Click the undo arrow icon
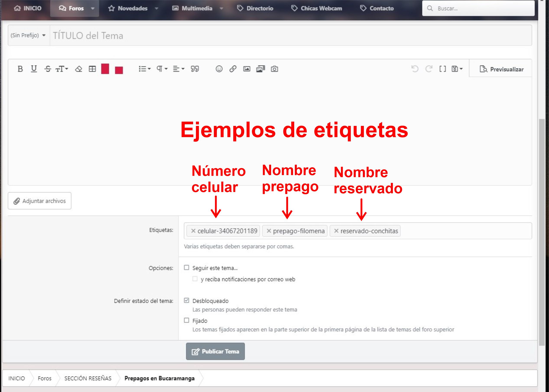The height and width of the screenshot is (392, 549). [415, 69]
